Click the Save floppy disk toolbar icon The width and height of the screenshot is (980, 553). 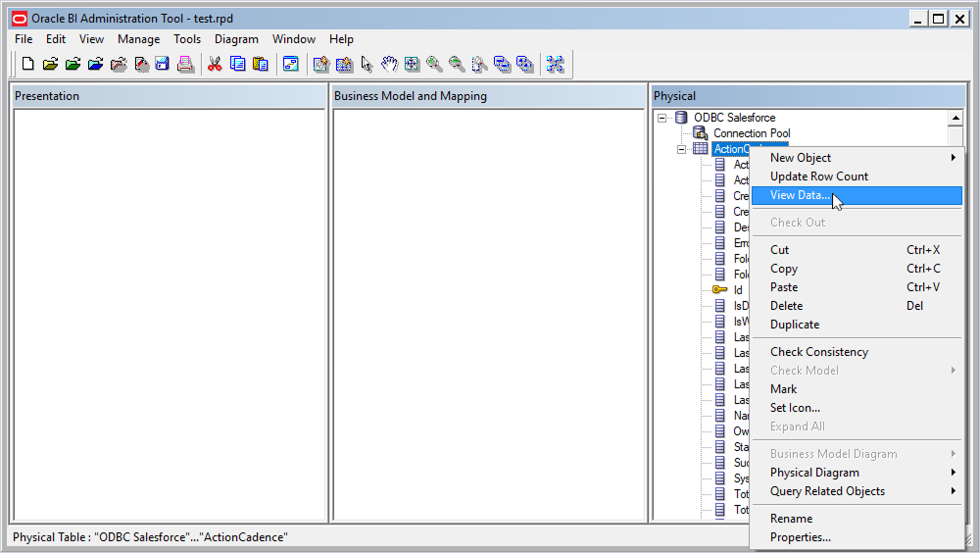(x=163, y=64)
